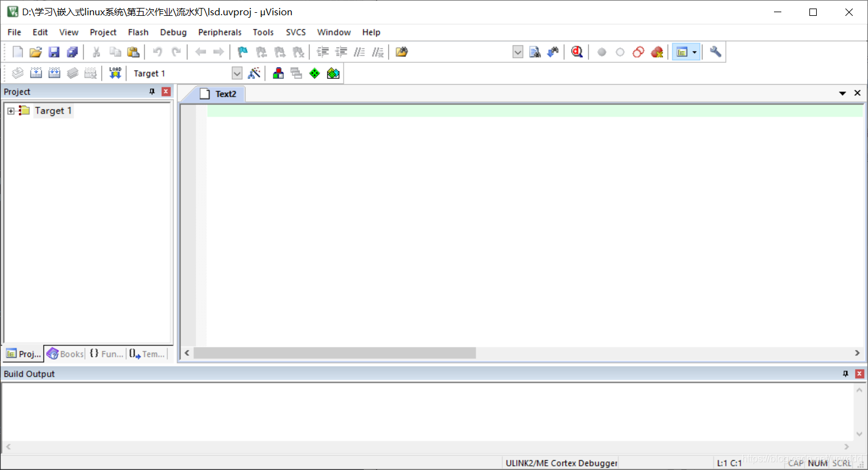Screen dimensions: 868x470
Task: Click the Save All icon
Action: (x=73, y=52)
